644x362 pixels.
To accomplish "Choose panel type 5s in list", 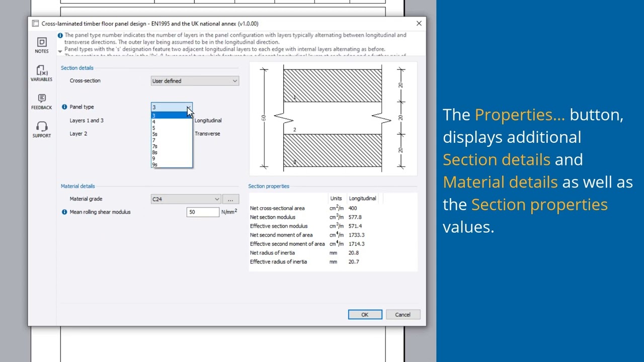I will tap(171, 134).
